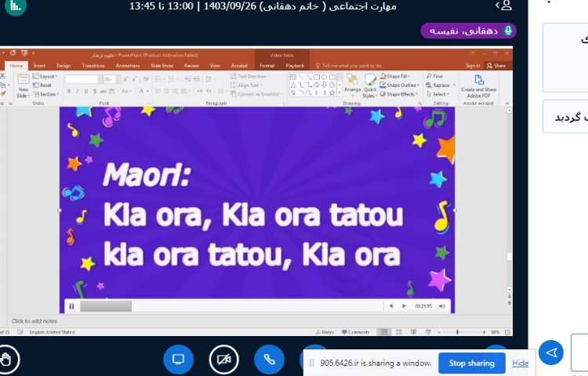Click the Reset slide button

tap(42, 85)
